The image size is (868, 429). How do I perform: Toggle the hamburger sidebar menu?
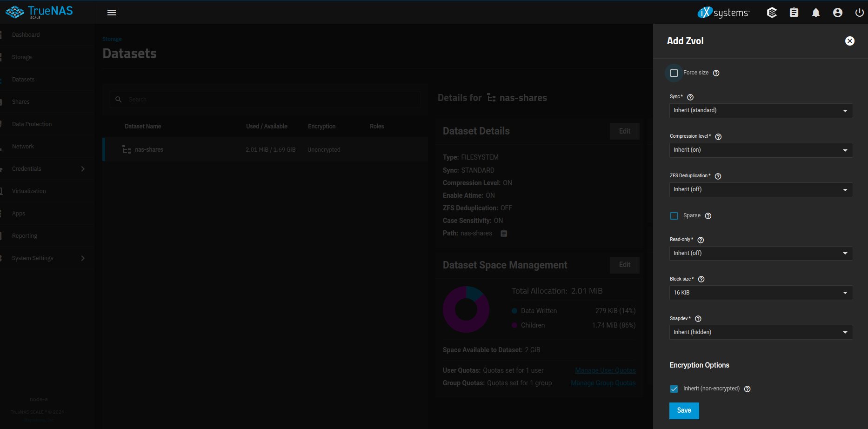(x=112, y=13)
